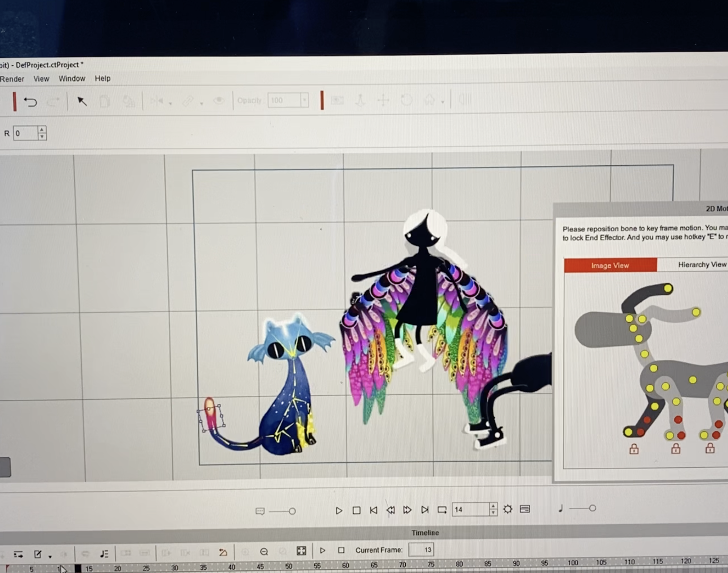Toggle the lock under the leftmost leg

tap(634, 449)
